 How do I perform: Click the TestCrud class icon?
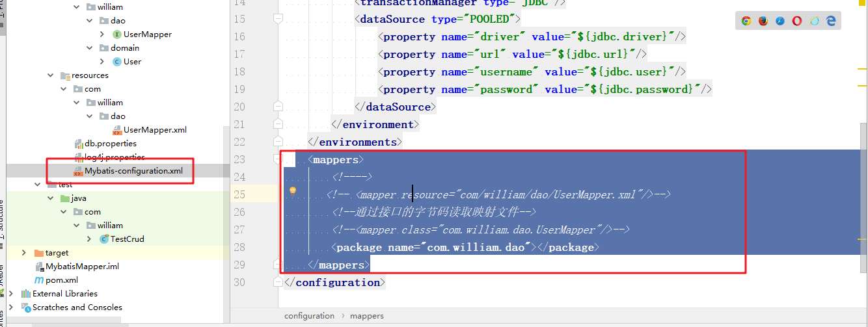coord(103,239)
